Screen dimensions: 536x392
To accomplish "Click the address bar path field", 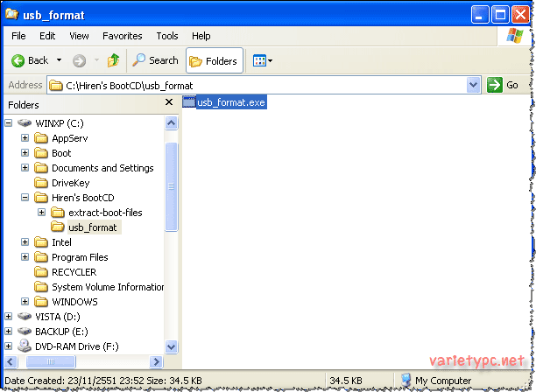I will pyautogui.click(x=257, y=85).
